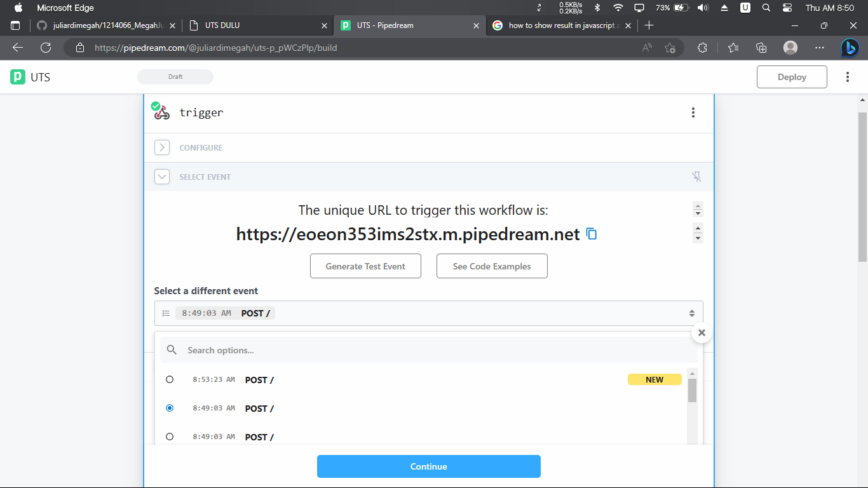This screenshot has width=868, height=488.
Task: Click Generate Test Event
Action: click(x=365, y=266)
